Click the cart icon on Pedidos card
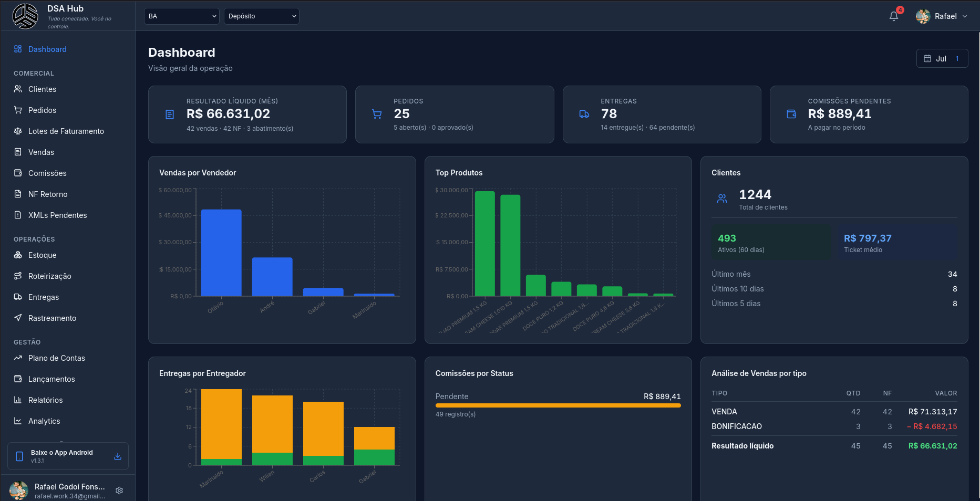Screen dimensions: 980x501 [377, 114]
